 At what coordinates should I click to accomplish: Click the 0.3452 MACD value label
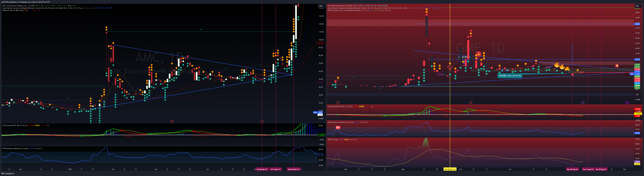[x=637, y=109]
